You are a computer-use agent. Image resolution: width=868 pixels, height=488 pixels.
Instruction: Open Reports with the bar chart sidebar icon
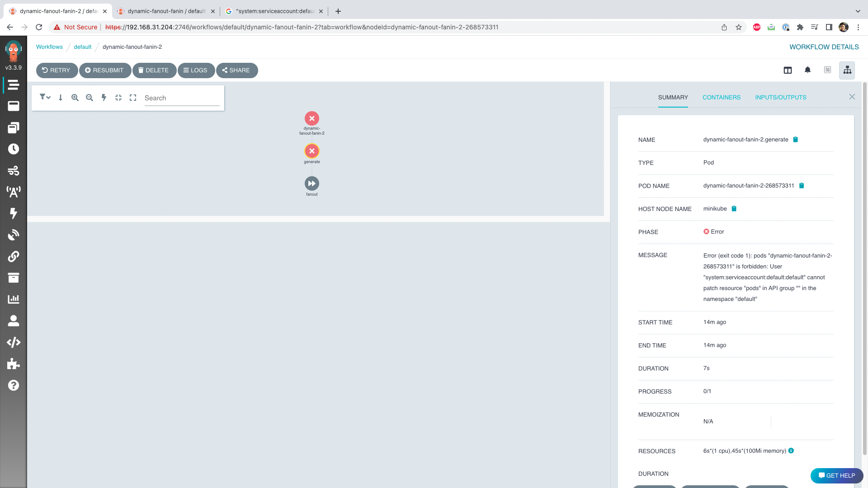14,299
